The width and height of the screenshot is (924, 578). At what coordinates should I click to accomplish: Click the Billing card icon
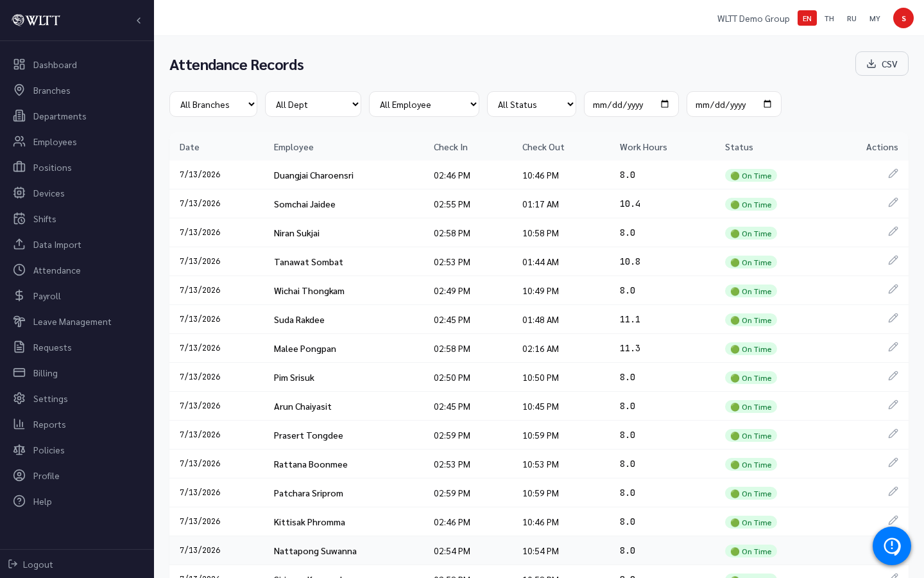19,372
